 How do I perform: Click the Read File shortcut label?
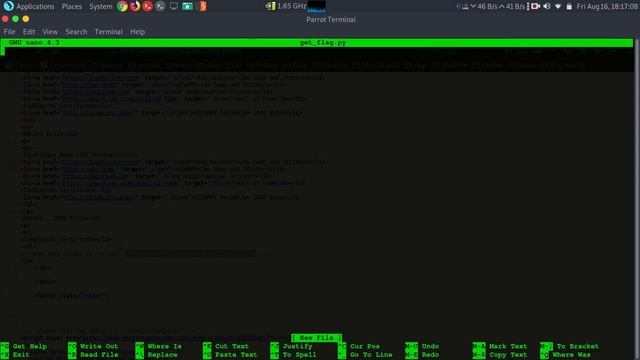coord(99,355)
